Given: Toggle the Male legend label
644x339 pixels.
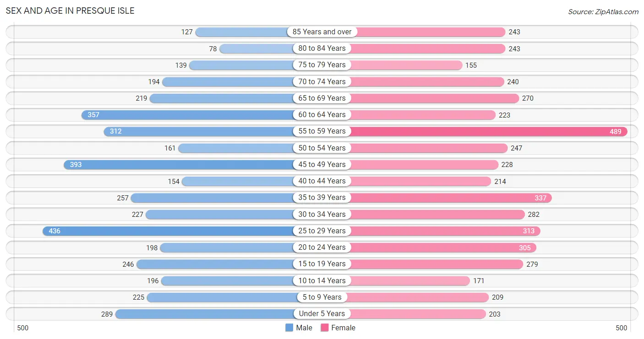Looking at the screenshot, I should pos(304,328).
